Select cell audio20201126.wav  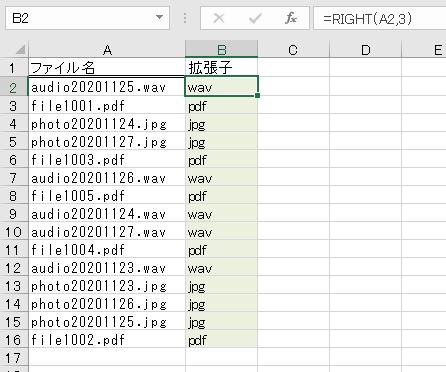(x=107, y=177)
